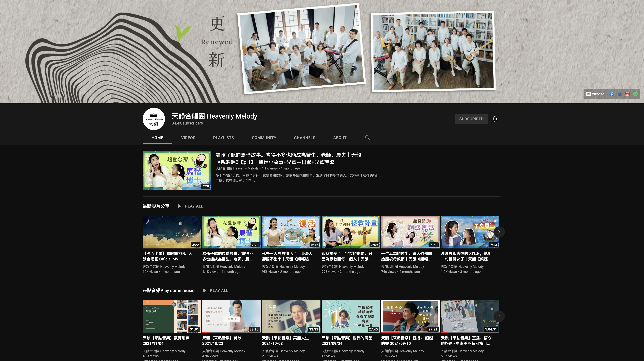
Task: Switch to the HOME tab
Action: pos(157,138)
